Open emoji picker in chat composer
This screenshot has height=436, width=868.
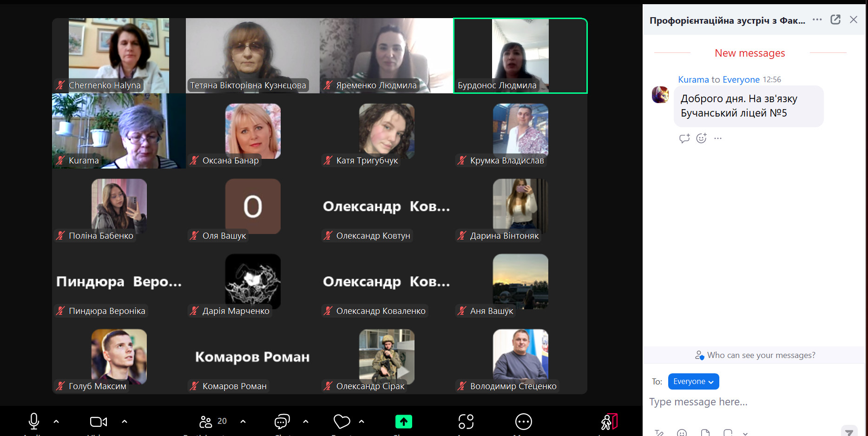point(682,433)
